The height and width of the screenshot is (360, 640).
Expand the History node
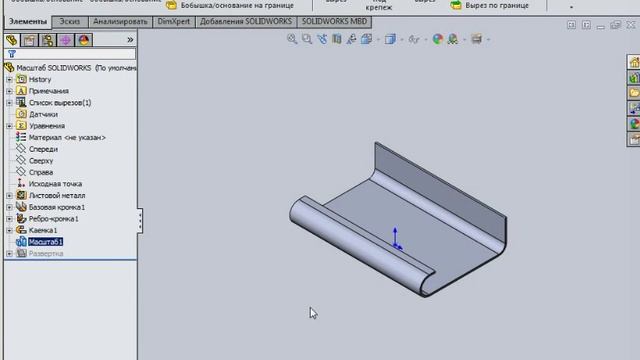[x=9, y=80]
